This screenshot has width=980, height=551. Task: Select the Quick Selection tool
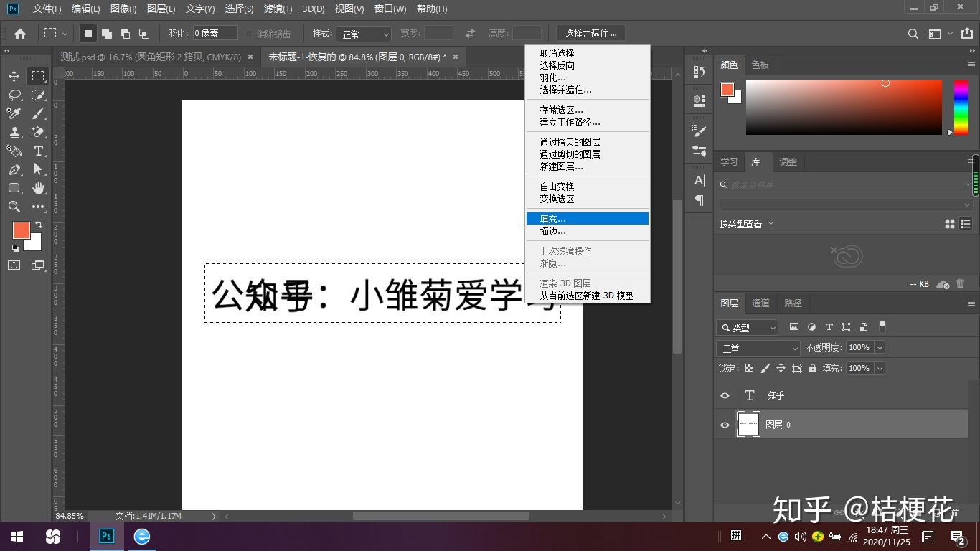click(38, 95)
